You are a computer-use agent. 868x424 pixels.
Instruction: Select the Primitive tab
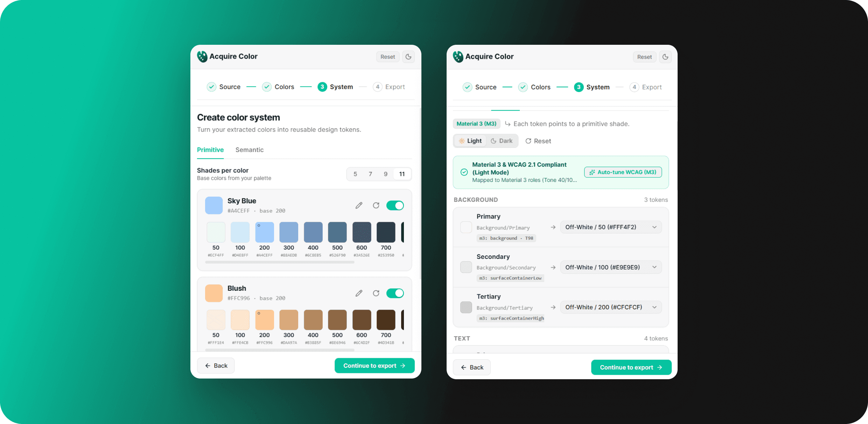click(x=210, y=150)
